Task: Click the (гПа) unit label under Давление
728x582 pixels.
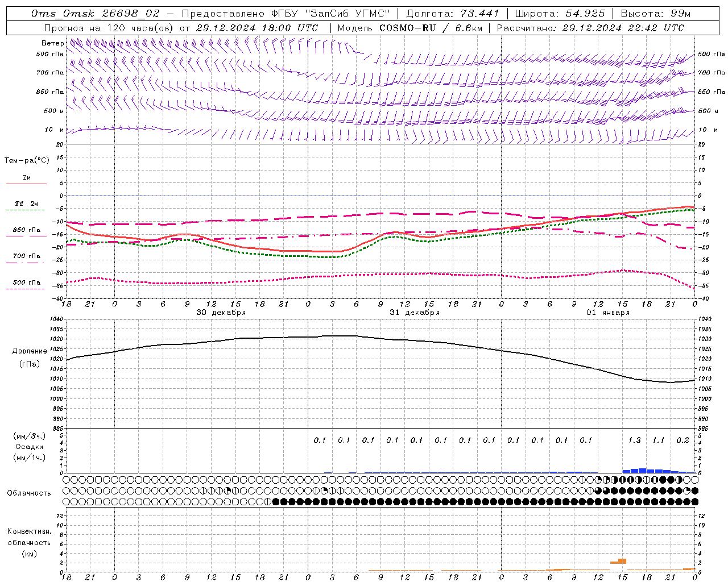Action: 30,364
